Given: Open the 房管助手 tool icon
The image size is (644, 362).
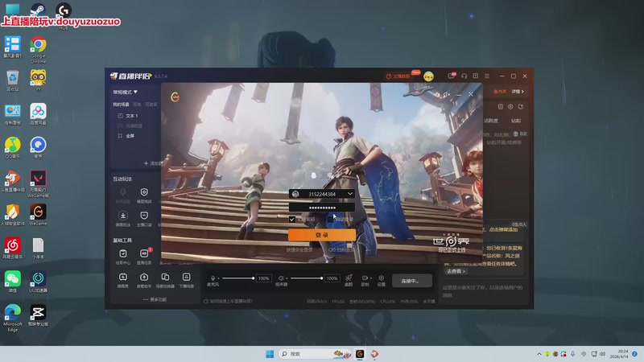Looking at the screenshot, I should tap(144, 278).
